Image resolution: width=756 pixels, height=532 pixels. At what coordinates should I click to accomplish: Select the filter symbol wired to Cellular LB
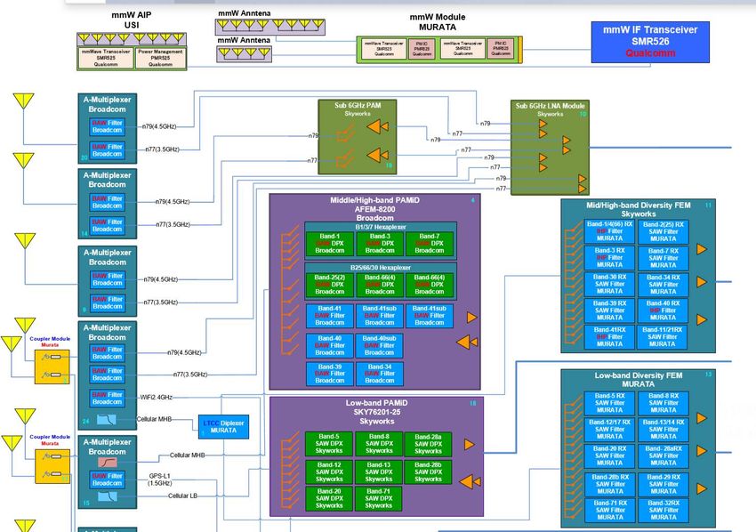point(108,496)
